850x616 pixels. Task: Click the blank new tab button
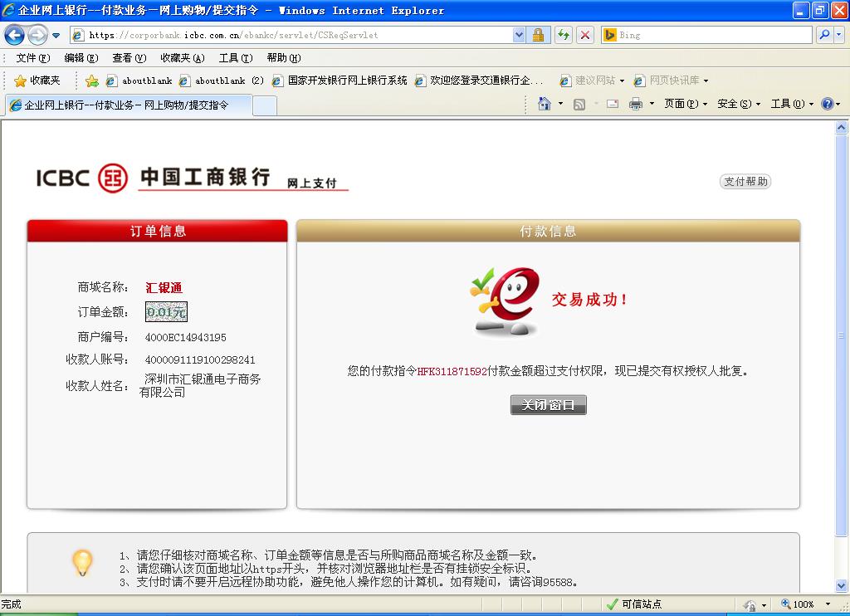(x=265, y=105)
